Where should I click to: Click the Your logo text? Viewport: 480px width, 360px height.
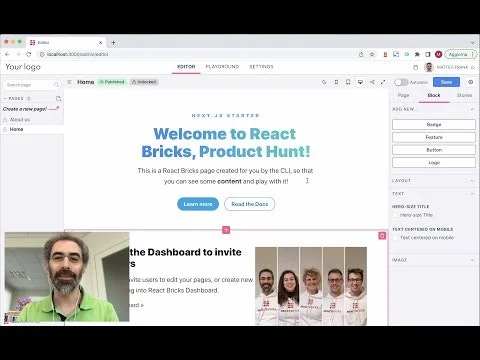(23, 67)
